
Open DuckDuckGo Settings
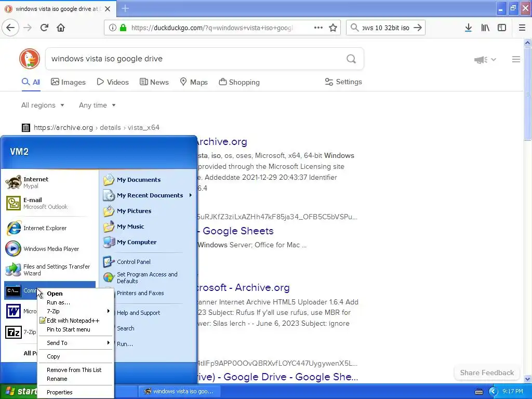(343, 82)
